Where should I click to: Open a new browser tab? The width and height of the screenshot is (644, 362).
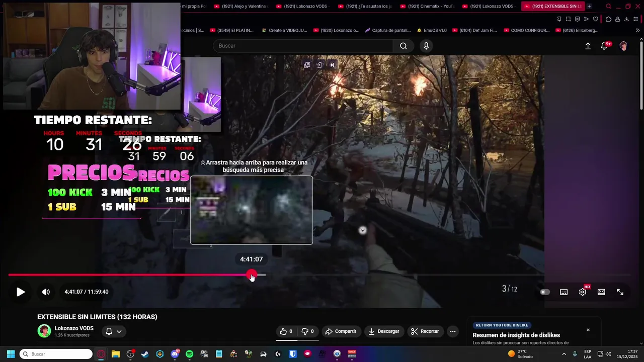[x=589, y=6]
